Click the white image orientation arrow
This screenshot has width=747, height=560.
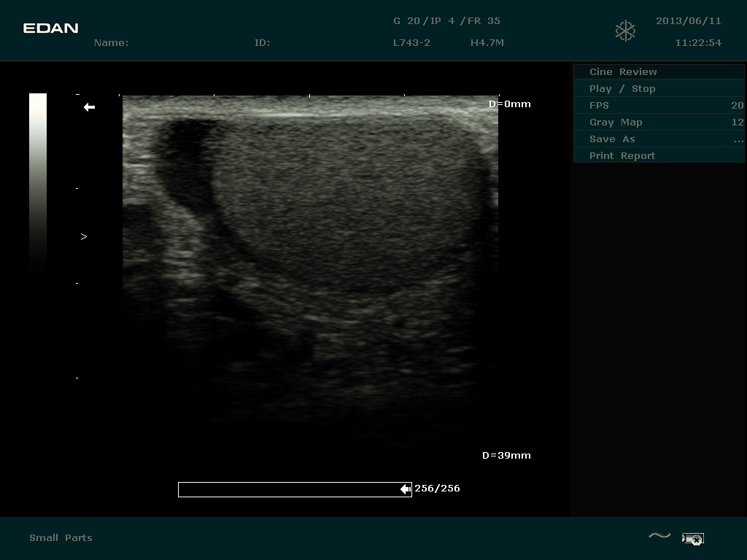(x=89, y=107)
